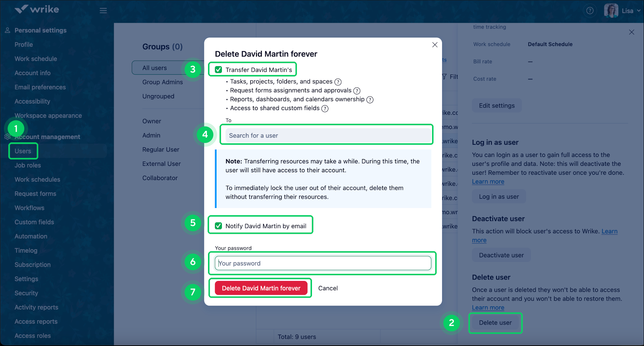Open the hamburger menu icon
Screen dimensions: 644x346
103,10
